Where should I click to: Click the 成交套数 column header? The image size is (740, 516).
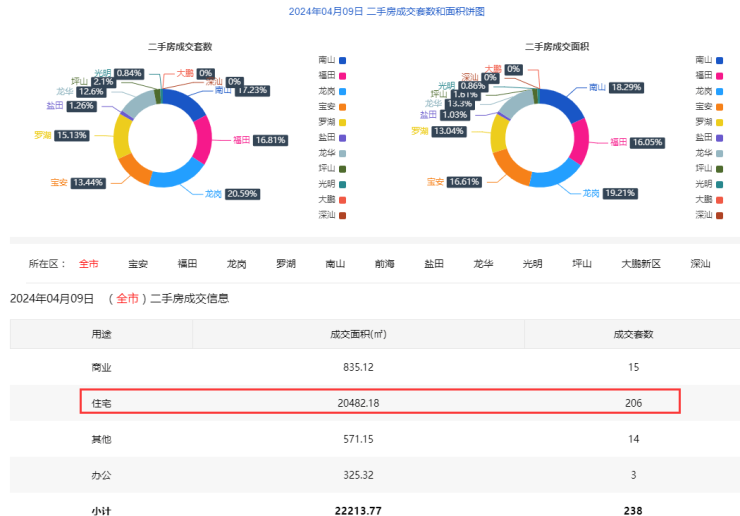[x=632, y=333]
